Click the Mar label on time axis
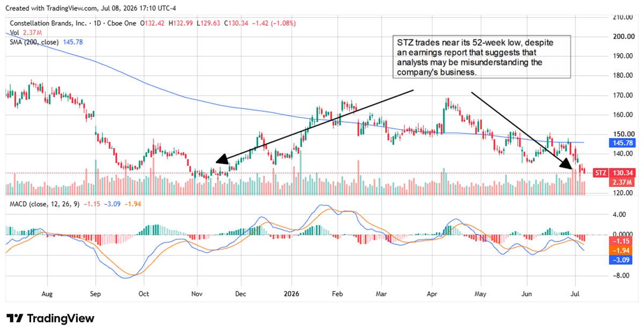Image resolution: width=644 pixels, height=335 pixels. pos(381,294)
